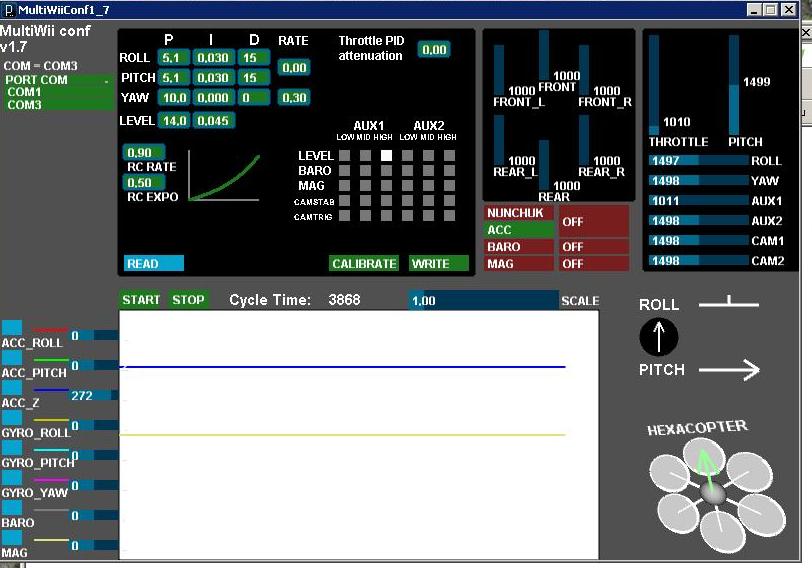Edit YAW RATE value 0.30
The image size is (812, 568).
coord(294,97)
